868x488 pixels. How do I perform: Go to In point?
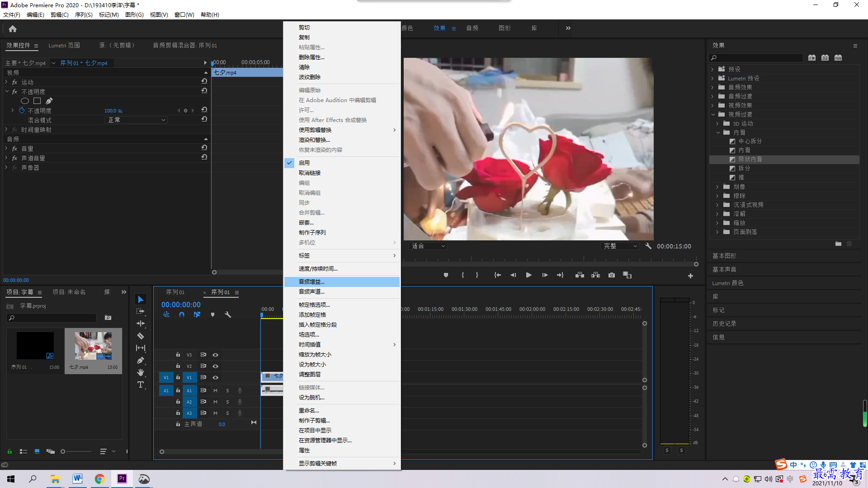click(497, 275)
